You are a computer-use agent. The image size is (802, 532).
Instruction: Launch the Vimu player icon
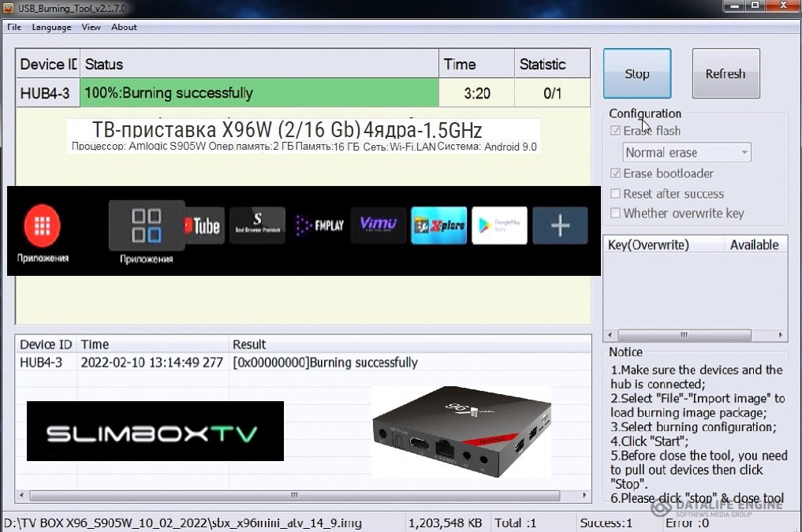tap(379, 225)
